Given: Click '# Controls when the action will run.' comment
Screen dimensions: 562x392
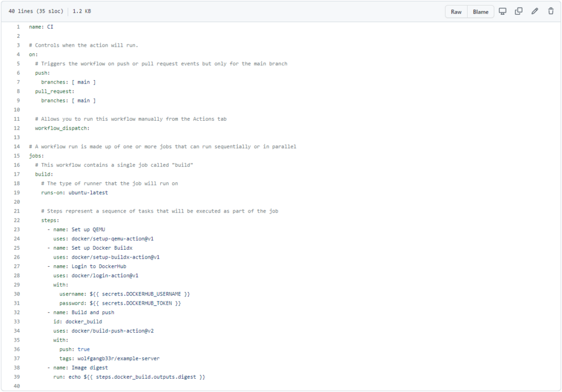Looking at the screenshot, I should tap(83, 45).
